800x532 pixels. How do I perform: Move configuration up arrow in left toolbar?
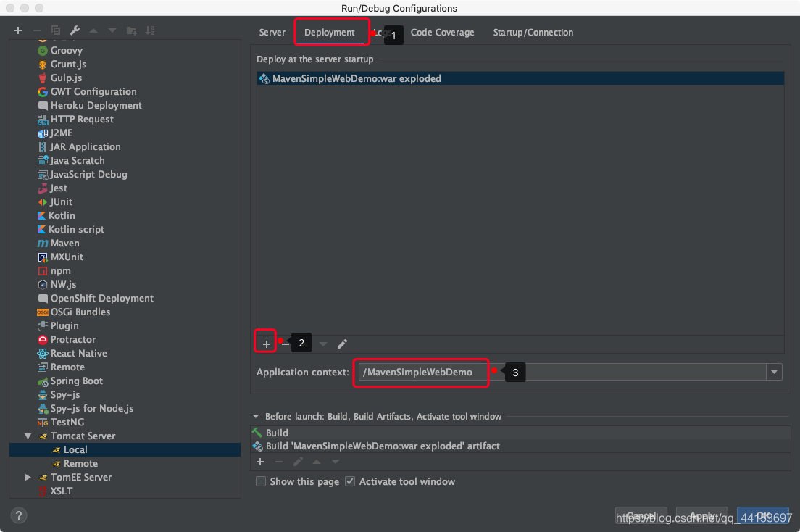click(x=93, y=30)
